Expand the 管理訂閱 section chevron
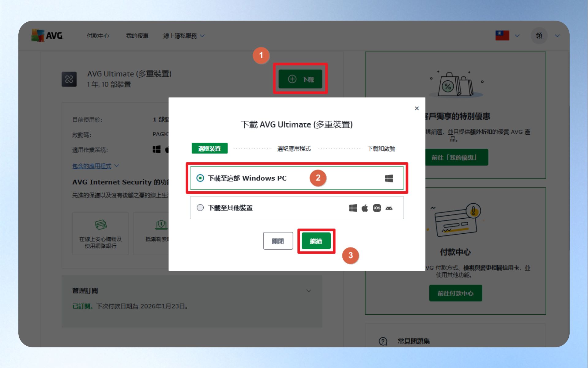This screenshot has height=368, width=588. pyautogui.click(x=309, y=290)
